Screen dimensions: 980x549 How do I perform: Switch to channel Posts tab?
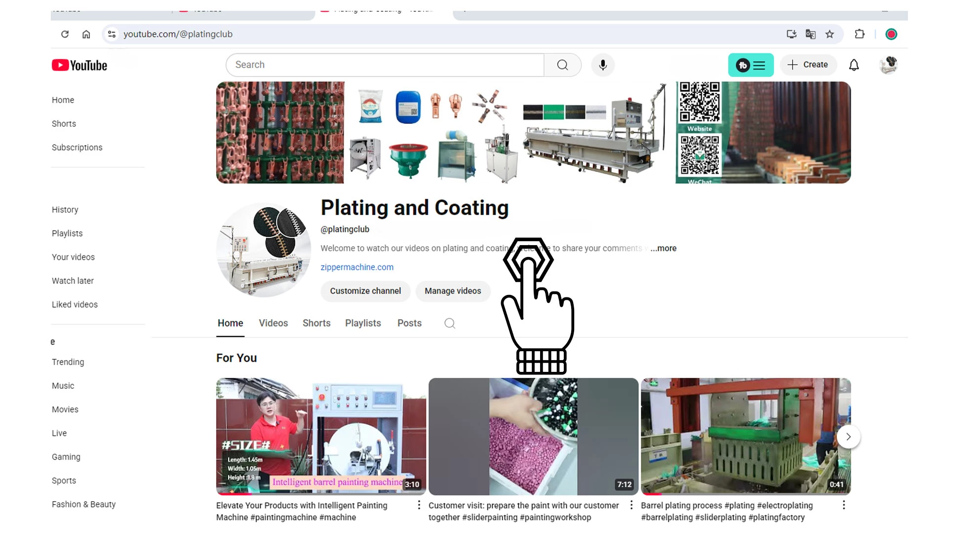pos(409,323)
